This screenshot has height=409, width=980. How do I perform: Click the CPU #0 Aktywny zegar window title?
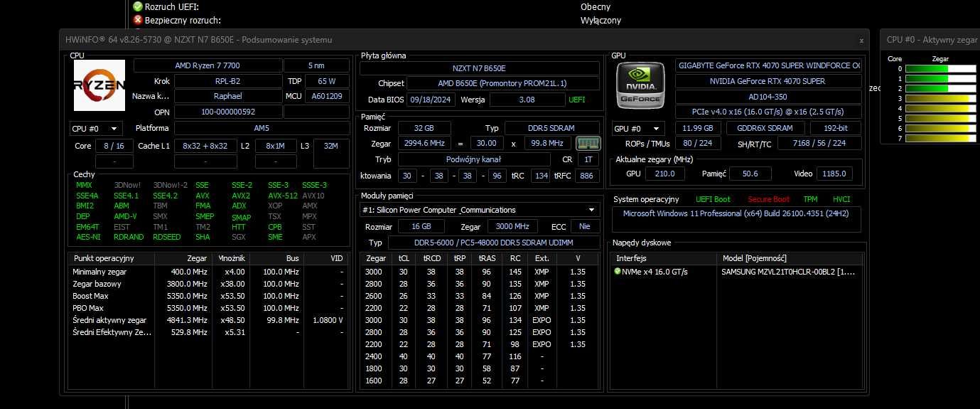click(x=932, y=41)
